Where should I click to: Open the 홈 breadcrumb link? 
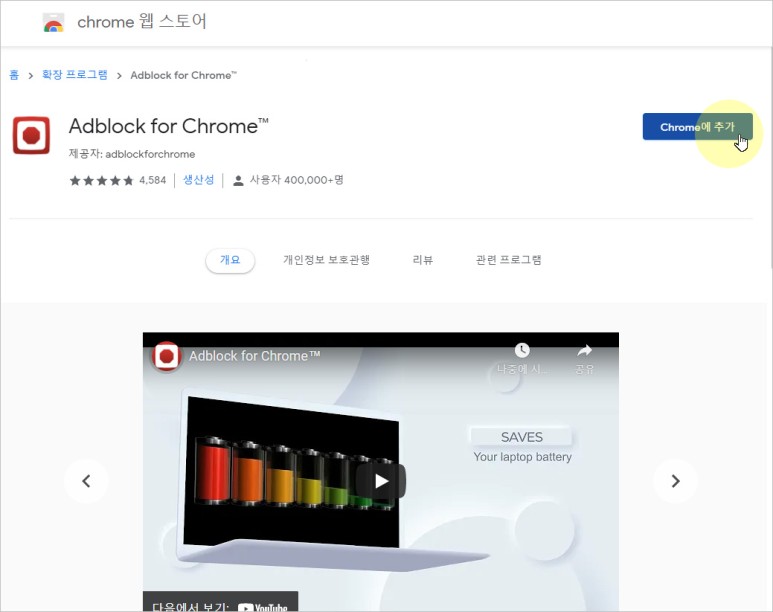point(14,75)
